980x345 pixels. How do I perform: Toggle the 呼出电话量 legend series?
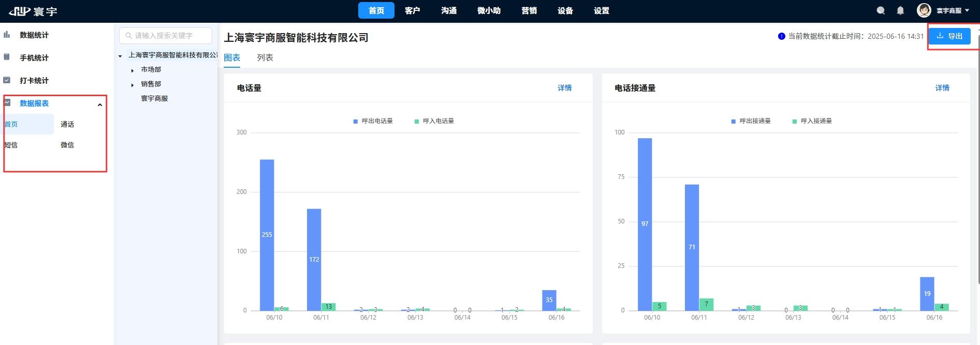coord(373,121)
